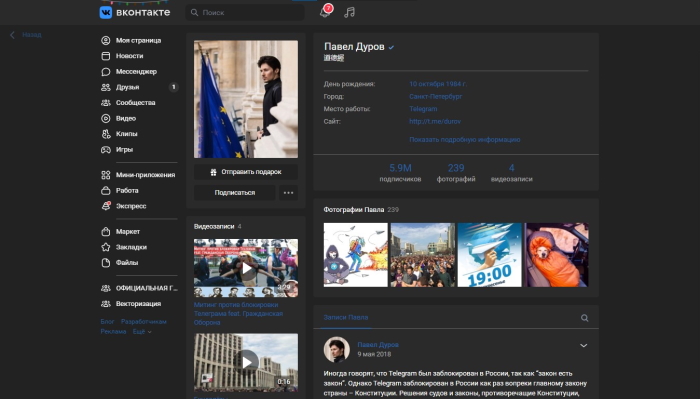Open the 239 фотографий counter
The height and width of the screenshot is (399, 700).
456,173
